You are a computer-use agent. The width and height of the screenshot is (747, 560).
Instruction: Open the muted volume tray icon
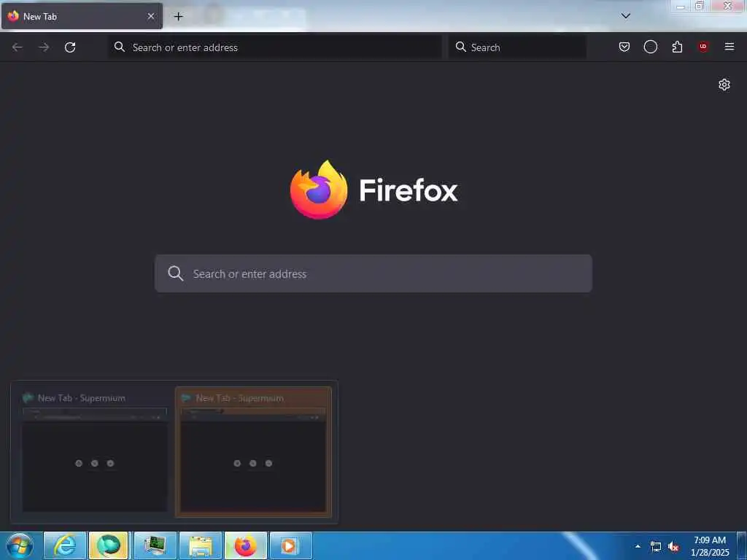(673, 547)
